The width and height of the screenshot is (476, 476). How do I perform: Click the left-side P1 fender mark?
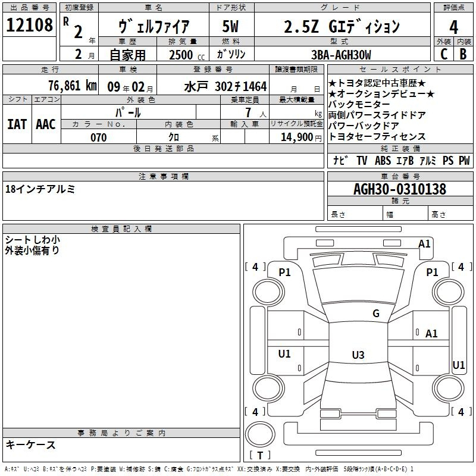tap(284, 272)
